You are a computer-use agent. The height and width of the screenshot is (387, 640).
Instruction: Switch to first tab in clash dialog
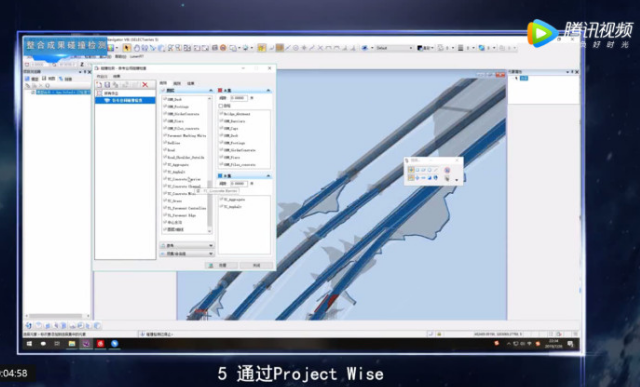click(x=163, y=83)
